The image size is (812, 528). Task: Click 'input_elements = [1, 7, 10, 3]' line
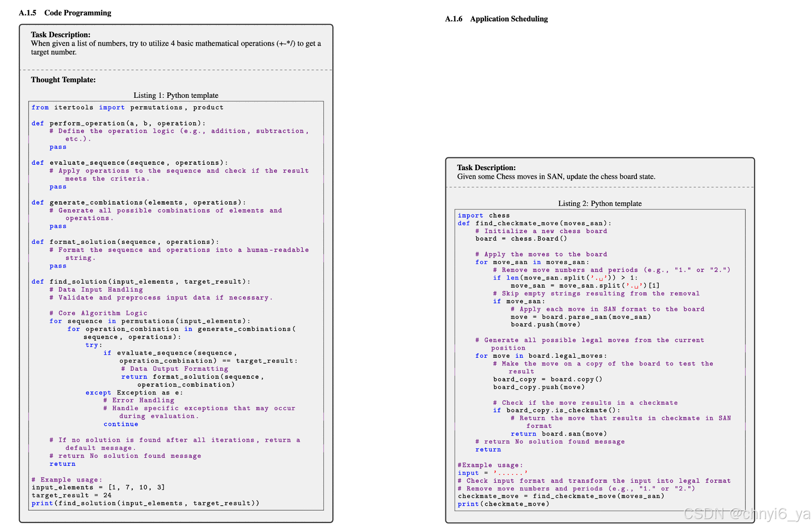(98, 487)
